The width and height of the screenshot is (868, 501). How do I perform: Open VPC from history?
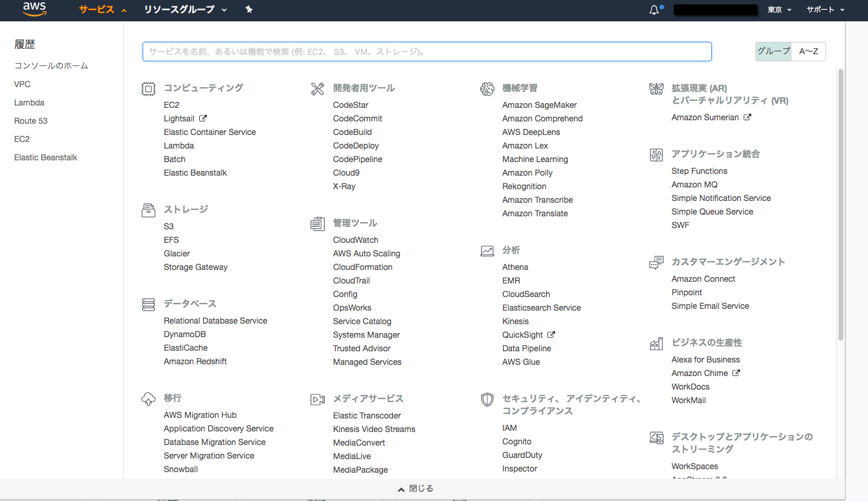[x=22, y=84]
